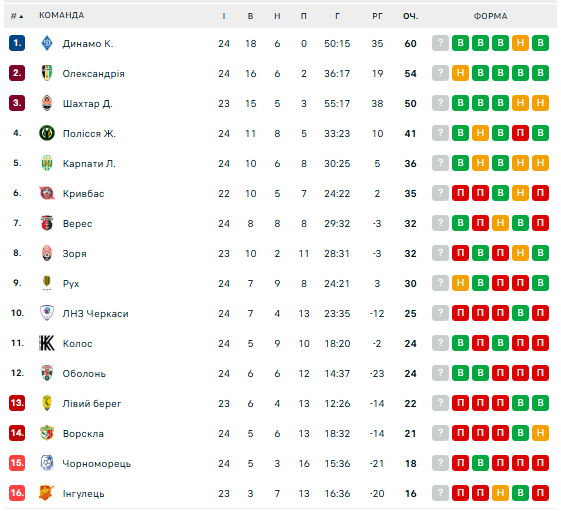This screenshot has width=561, height=513.
Task: Click the Зоря team name
Action: 74,254
